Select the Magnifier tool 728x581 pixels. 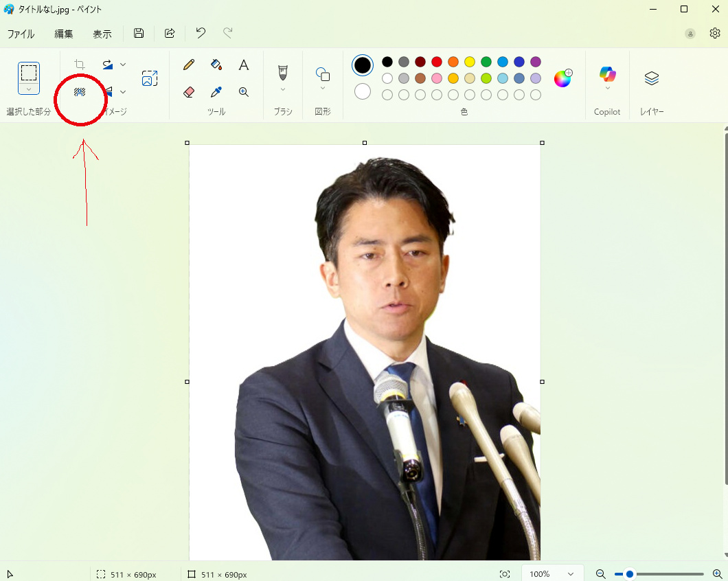[243, 92]
